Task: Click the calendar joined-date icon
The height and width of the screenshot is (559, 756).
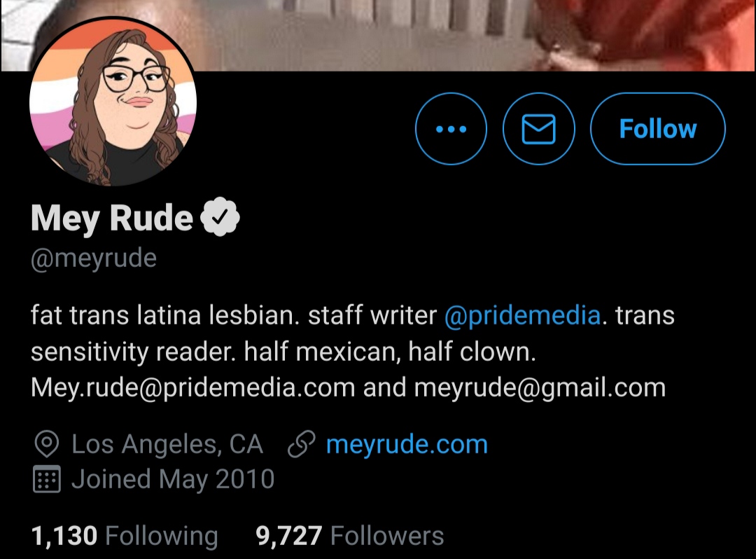Action: [x=47, y=479]
